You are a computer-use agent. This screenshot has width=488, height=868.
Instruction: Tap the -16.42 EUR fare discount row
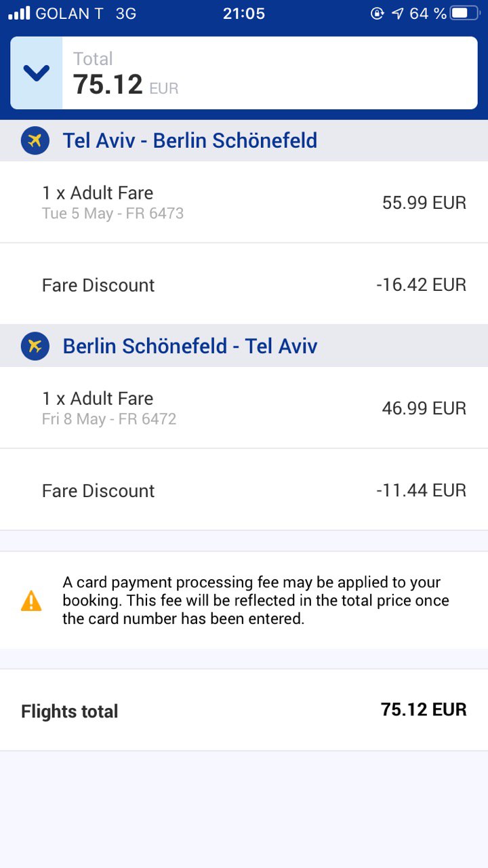(x=244, y=284)
